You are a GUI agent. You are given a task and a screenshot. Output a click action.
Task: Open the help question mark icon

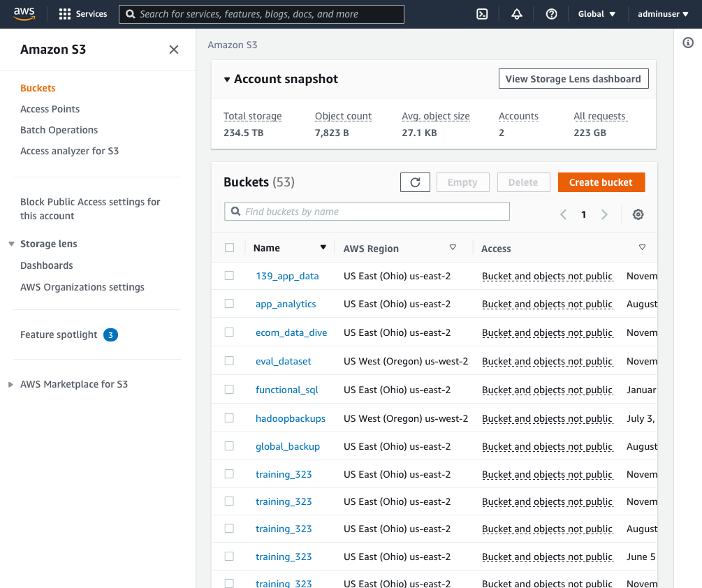(x=551, y=14)
